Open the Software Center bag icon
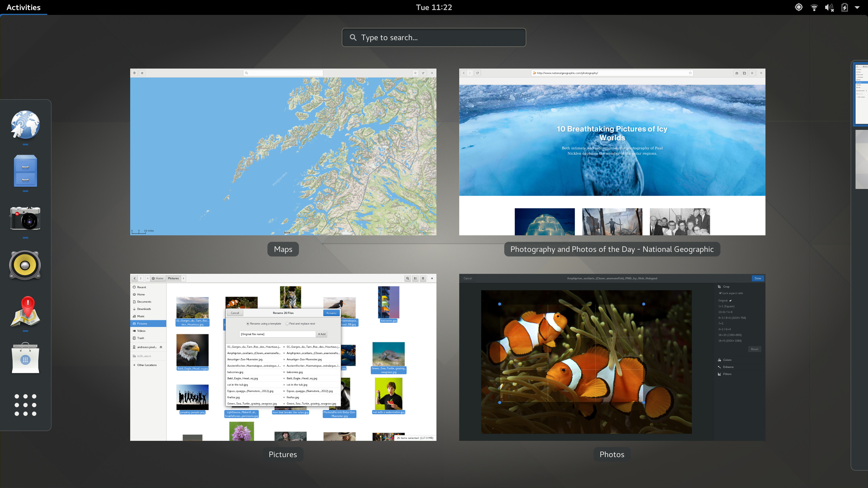 (x=25, y=359)
